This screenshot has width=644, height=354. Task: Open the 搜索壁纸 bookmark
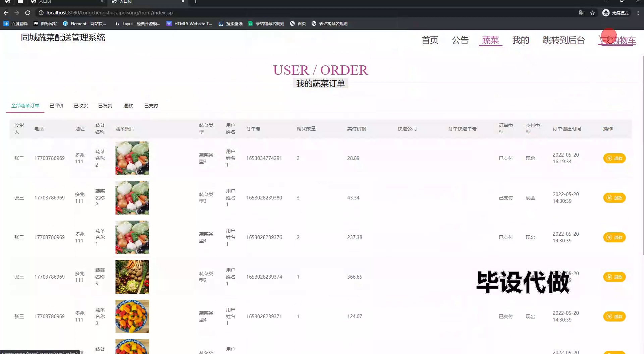230,23
